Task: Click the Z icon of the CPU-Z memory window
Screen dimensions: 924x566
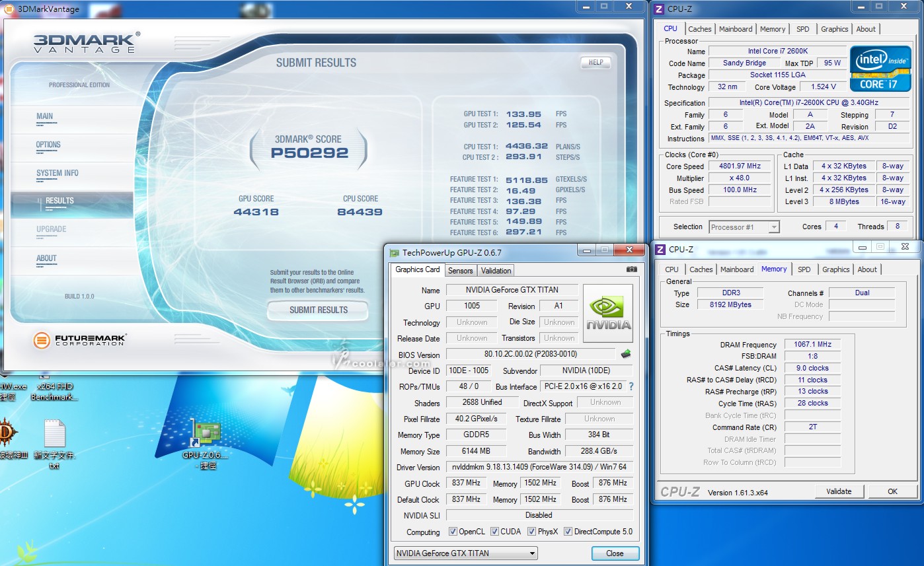Action: (660, 249)
